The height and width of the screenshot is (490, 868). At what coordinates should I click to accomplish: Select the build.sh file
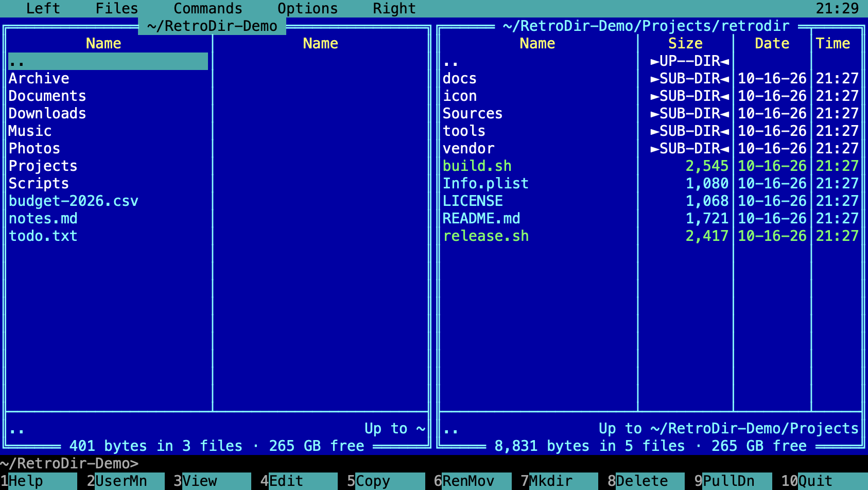point(651,166)
